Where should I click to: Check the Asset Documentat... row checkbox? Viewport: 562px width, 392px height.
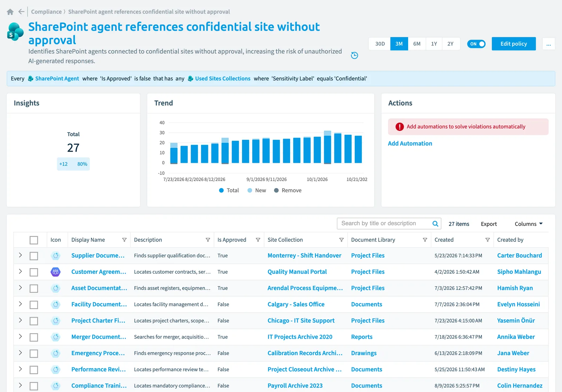(34, 288)
